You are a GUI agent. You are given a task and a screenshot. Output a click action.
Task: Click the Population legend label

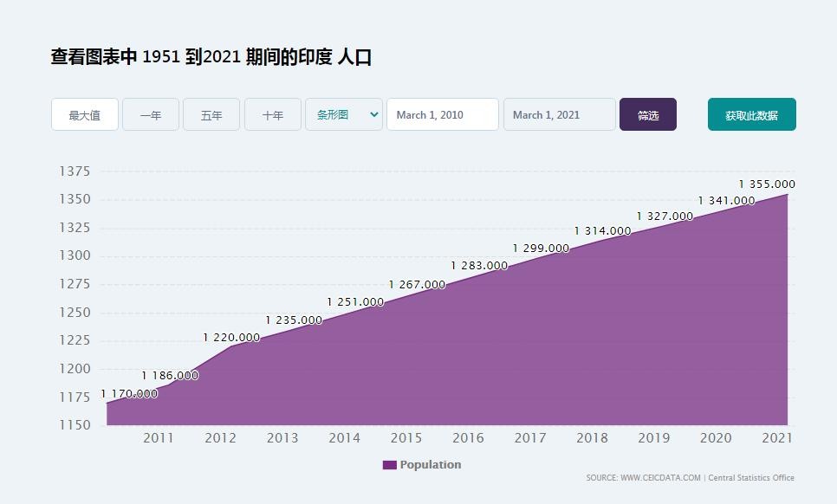(430, 465)
